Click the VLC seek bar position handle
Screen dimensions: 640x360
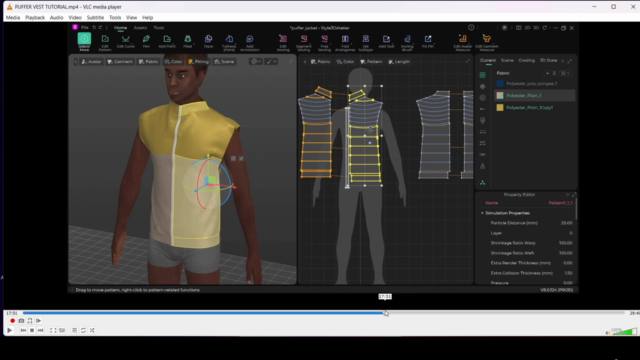[x=386, y=313]
